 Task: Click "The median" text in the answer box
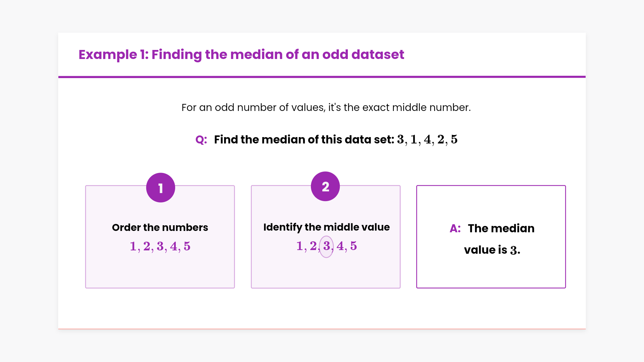[501, 228]
